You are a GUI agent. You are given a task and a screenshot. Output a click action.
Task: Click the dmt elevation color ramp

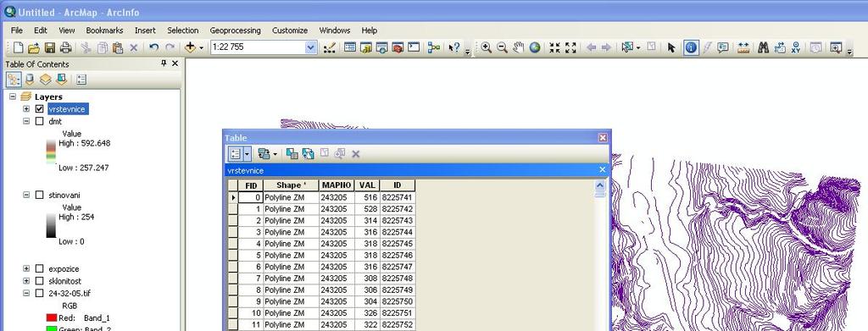click(51, 152)
